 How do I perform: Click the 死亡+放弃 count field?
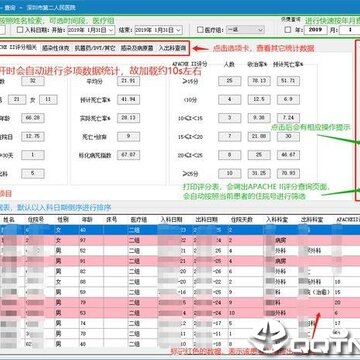click(128, 137)
